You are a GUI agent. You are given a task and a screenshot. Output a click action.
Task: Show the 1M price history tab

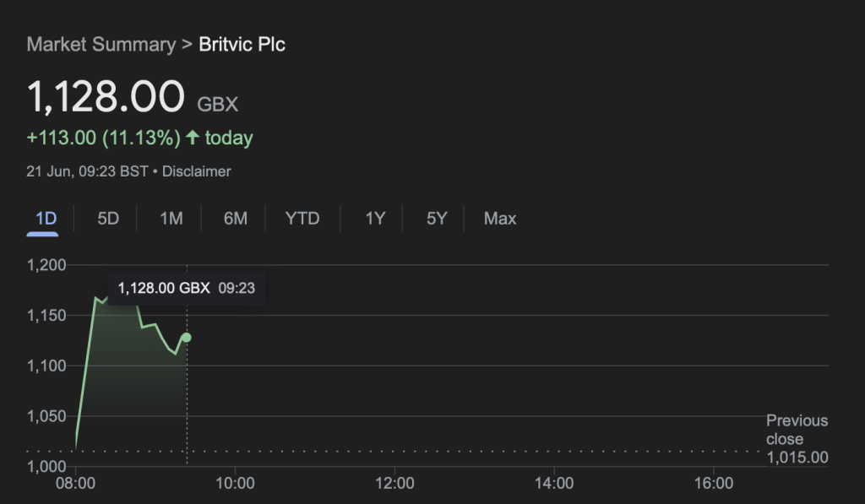[171, 219]
